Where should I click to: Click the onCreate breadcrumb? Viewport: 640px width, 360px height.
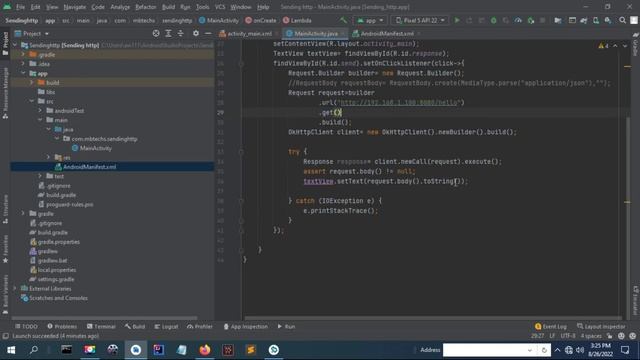(261, 20)
